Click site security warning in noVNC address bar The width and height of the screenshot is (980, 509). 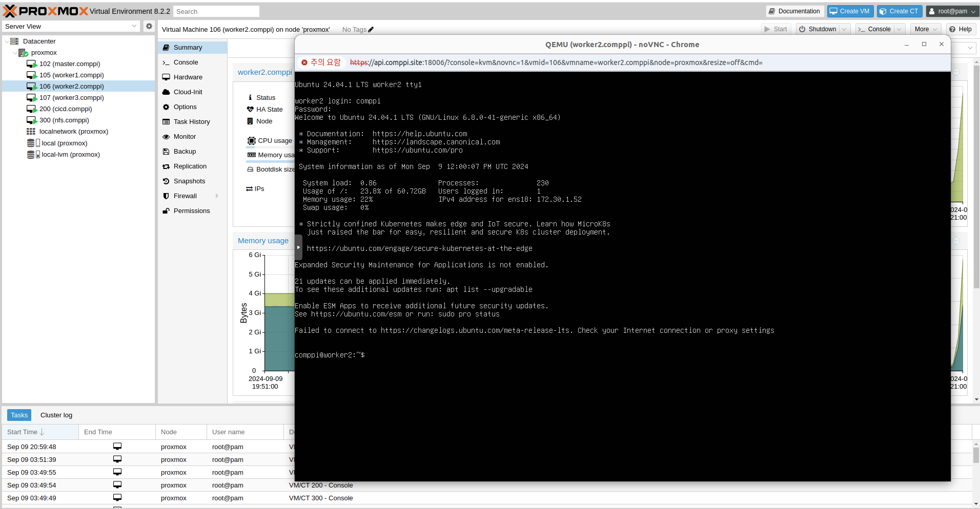coord(321,62)
